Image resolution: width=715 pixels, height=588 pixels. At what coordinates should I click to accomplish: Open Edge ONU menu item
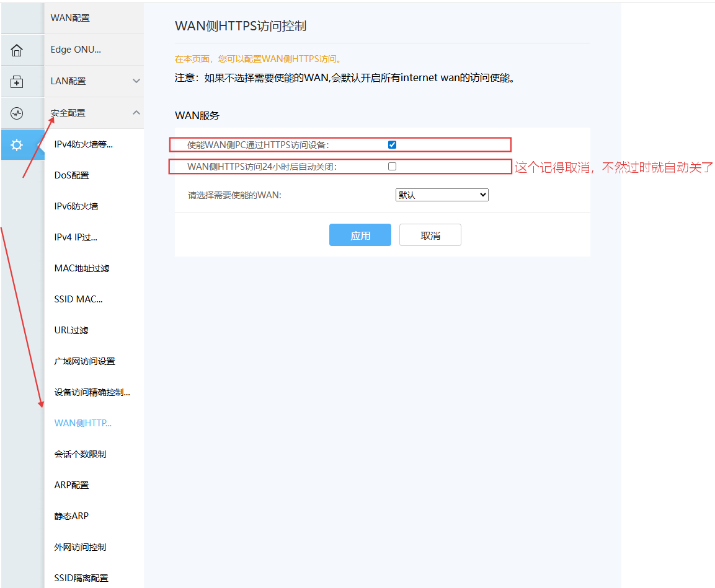(76, 50)
